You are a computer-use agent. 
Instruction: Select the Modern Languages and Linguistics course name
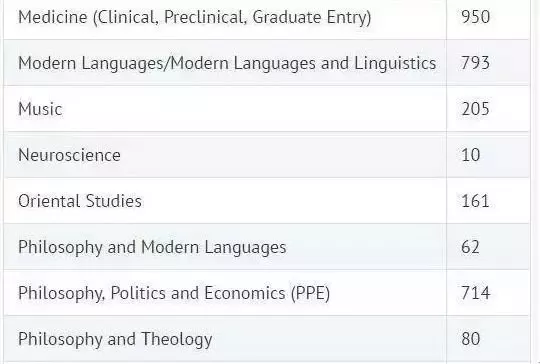(227, 64)
